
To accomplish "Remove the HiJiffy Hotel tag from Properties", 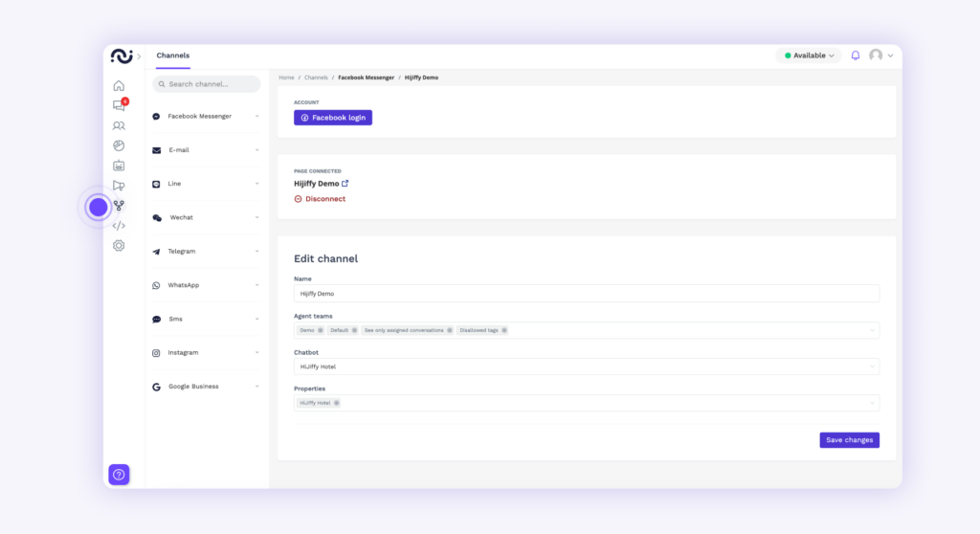I will click(337, 403).
